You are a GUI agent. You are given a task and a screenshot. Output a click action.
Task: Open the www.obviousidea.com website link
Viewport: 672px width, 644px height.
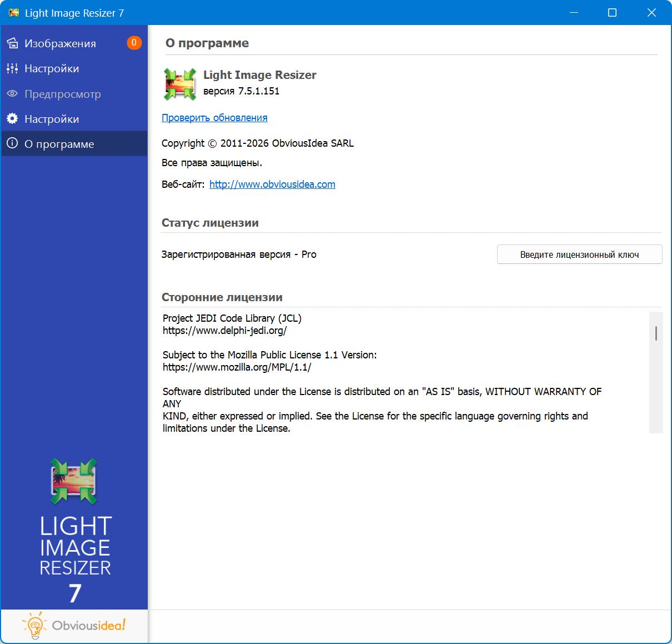272,184
